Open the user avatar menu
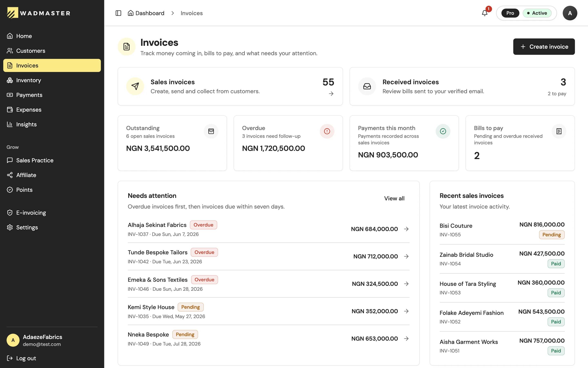Screen dimensions: 588x368 pyautogui.click(x=570, y=13)
